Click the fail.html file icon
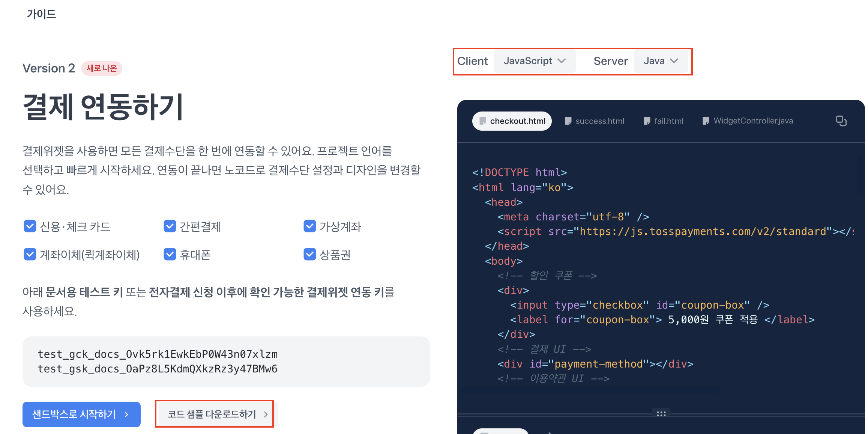The width and height of the screenshot is (868, 434). pos(647,121)
